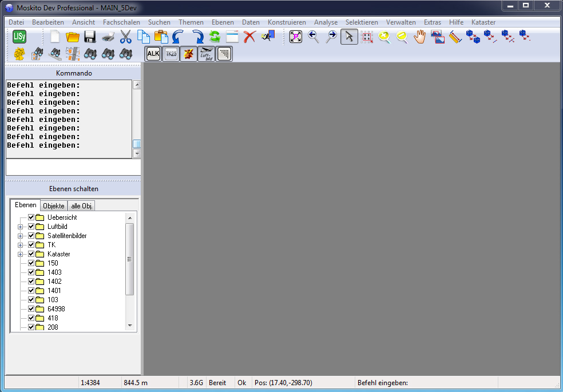The width and height of the screenshot is (563, 392).
Task: Uncheck the Uebersicht layer checkbox
Action: (31, 217)
